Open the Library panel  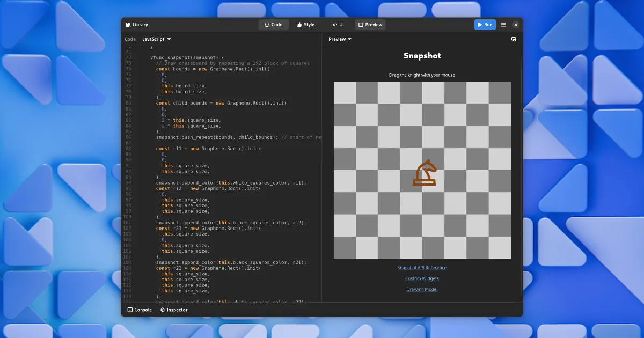(x=137, y=25)
